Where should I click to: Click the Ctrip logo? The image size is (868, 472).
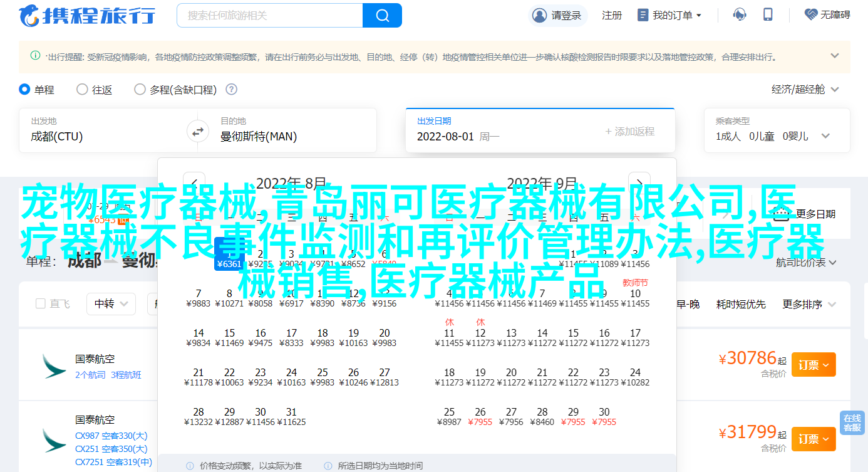tap(88, 16)
